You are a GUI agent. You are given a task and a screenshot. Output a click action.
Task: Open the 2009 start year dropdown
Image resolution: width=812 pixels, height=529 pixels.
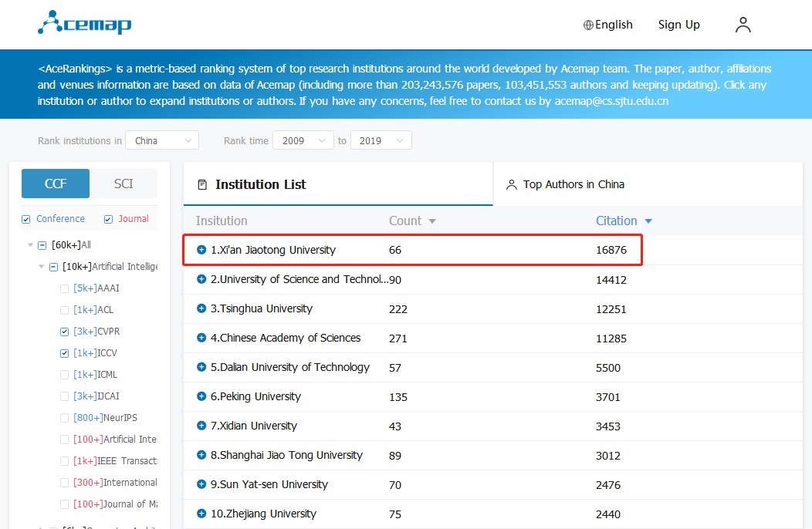click(303, 140)
